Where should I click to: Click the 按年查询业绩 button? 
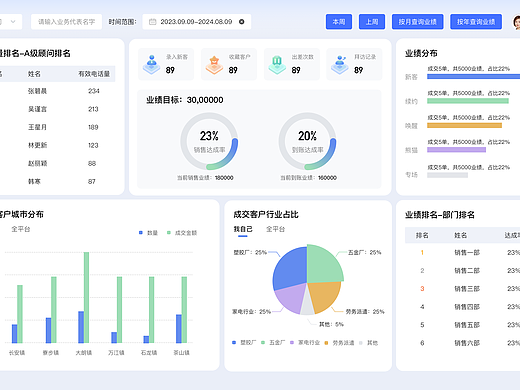click(476, 22)
